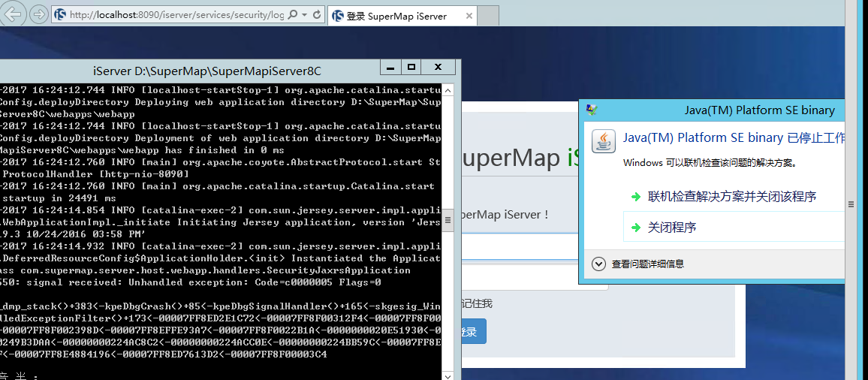The height and width of the screenshot is (380, 868).
Task: Refresh the current page
Action: (317, 15)
